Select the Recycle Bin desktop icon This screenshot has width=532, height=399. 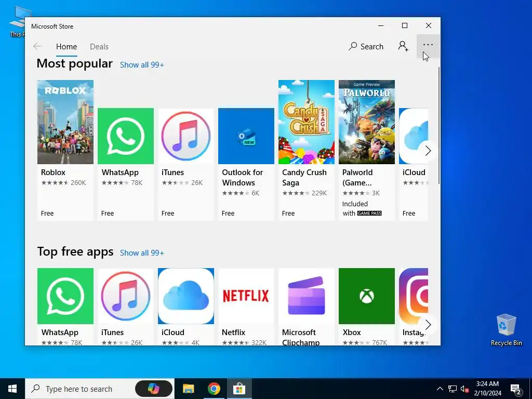coord(506,330)
